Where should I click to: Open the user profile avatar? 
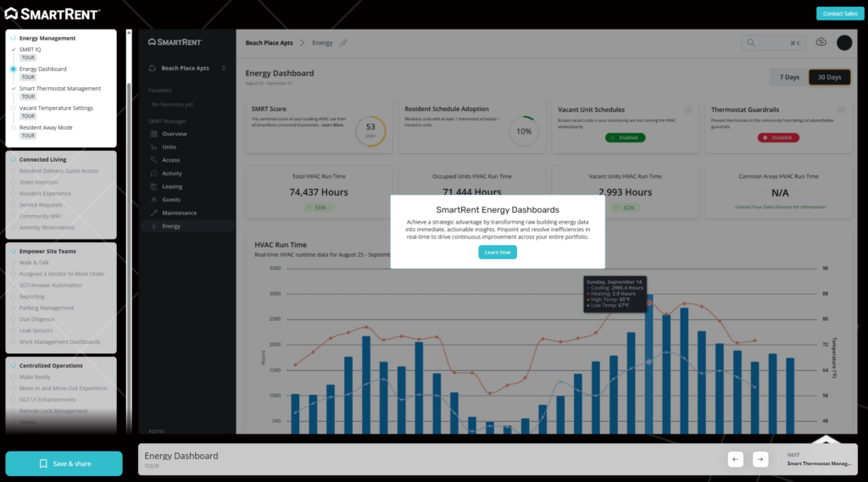point(844,42)
